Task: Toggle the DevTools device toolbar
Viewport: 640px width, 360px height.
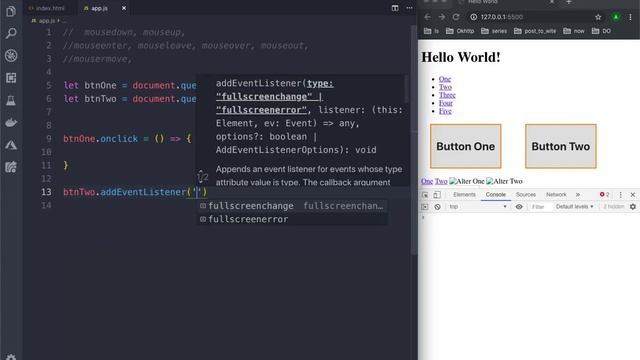Action: click(x=437, y=195)
